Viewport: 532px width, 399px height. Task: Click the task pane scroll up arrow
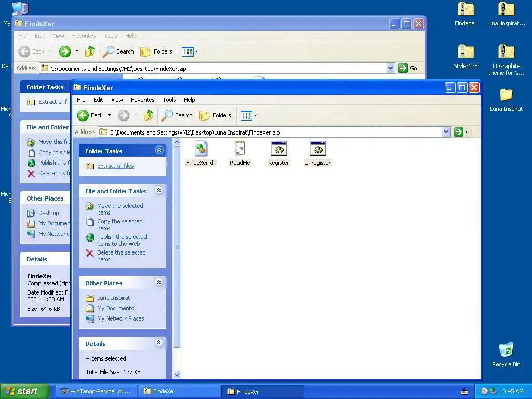[x=177, y=142]
